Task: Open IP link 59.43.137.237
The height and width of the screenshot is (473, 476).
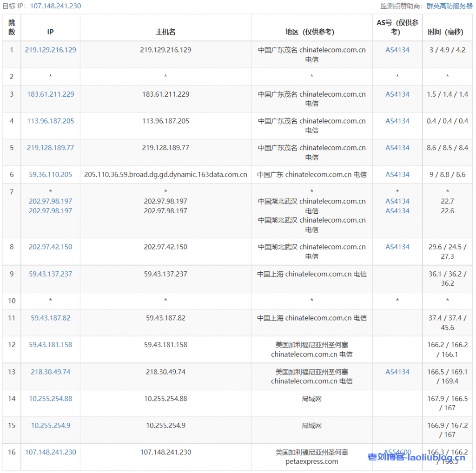Action: 51,274
